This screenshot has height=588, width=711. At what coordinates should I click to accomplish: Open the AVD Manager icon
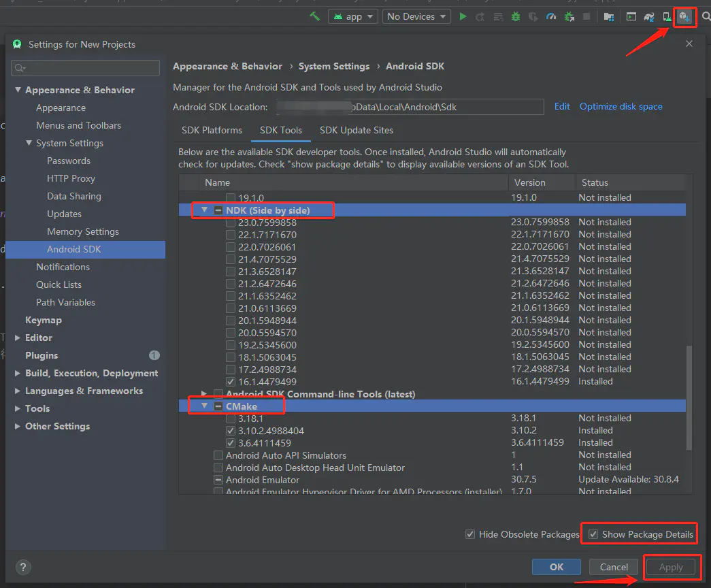click(x=667, y=17)
